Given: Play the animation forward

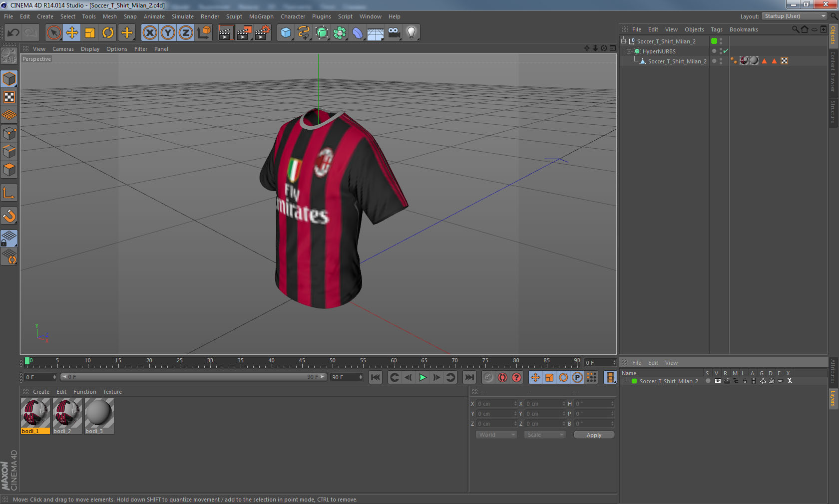Looking at the screenshot, I should click(422, 377).
